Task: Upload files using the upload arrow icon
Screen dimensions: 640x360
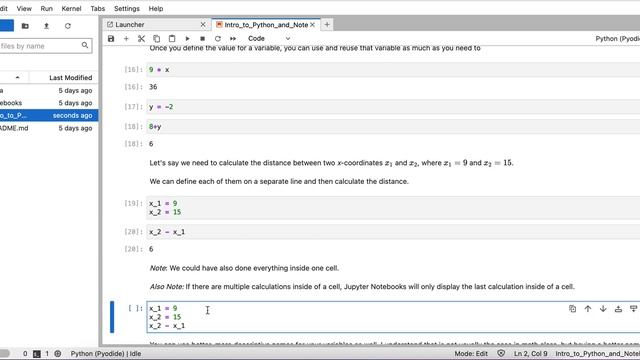Action: coord(47,26)
